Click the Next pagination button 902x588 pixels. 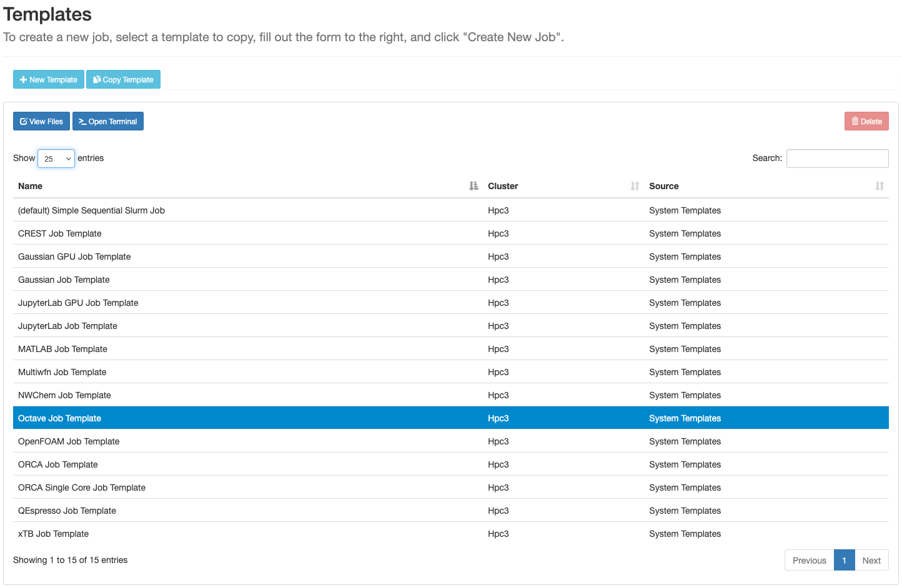(x=871, y=560)
